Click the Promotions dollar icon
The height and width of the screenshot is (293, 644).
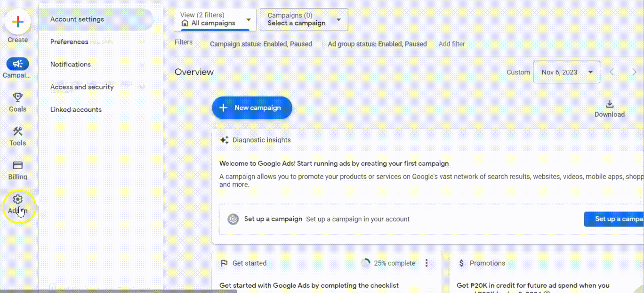click(461, 263)
